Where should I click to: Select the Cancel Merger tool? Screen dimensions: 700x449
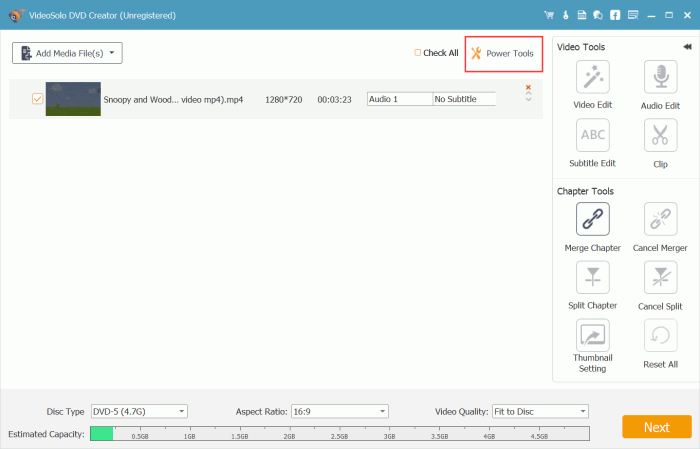click(x=660, y=219)
